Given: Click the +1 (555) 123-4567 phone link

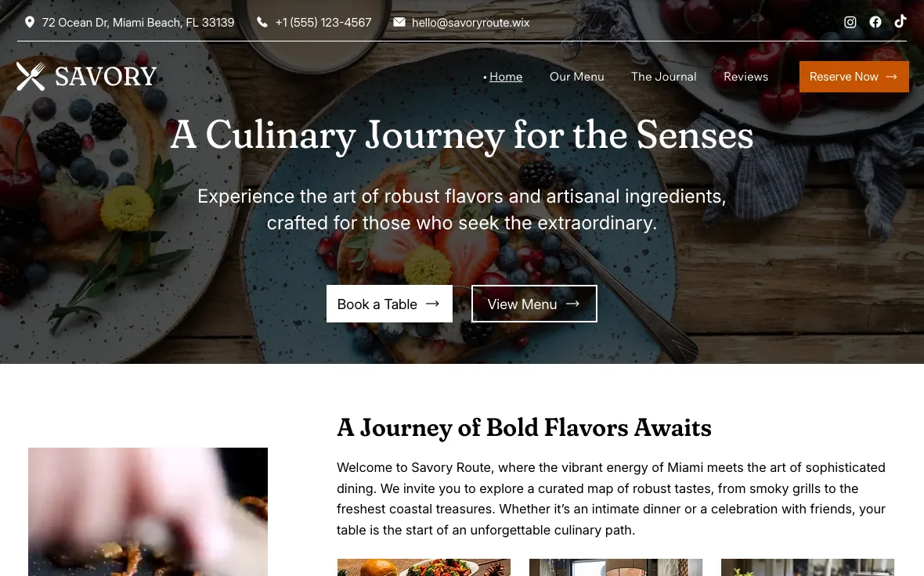Looking at the screenshot, I should click(x=323, y=23).
